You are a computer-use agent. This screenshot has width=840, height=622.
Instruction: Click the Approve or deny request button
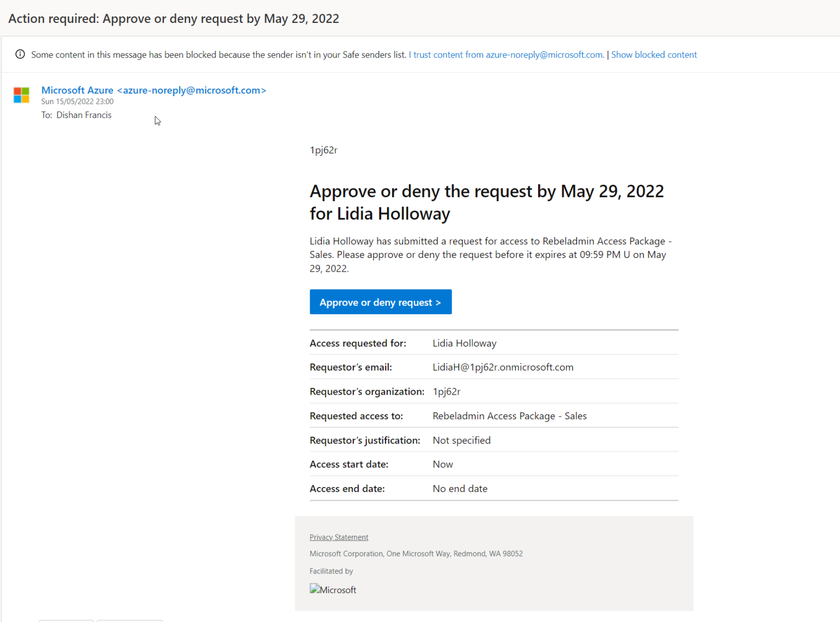381,302
